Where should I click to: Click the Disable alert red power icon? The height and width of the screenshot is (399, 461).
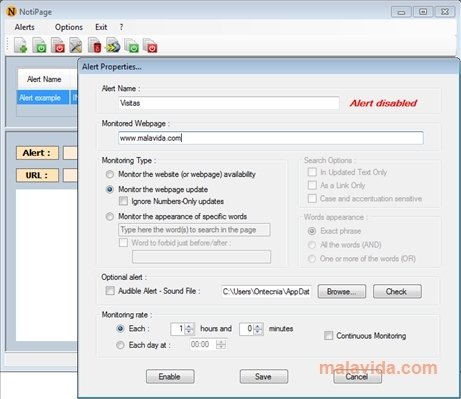coord(58,45)
